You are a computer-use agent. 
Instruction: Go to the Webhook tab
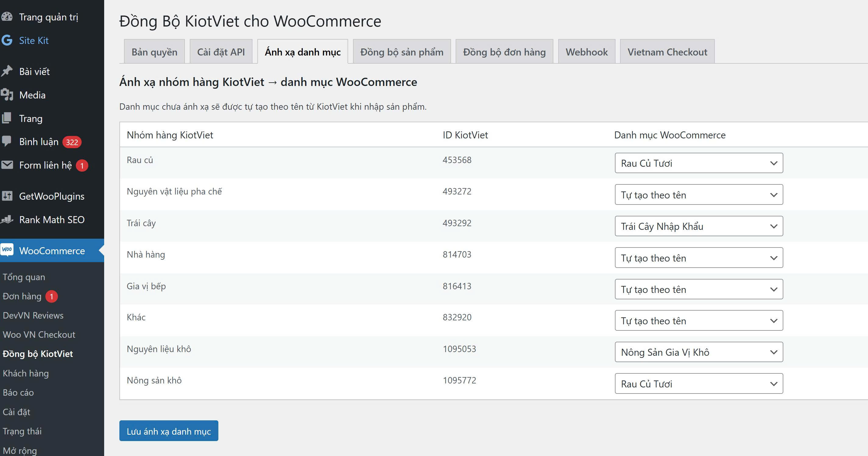(x=587, y=52)
